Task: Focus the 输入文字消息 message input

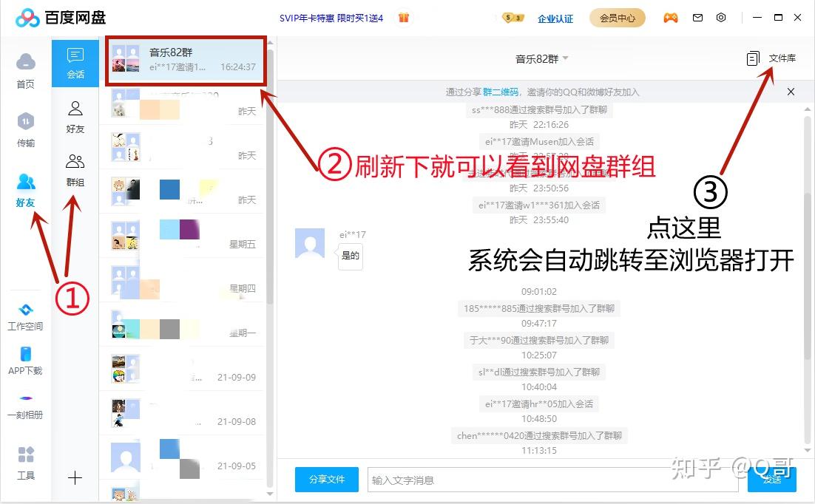Action: [x=553, y=480]
